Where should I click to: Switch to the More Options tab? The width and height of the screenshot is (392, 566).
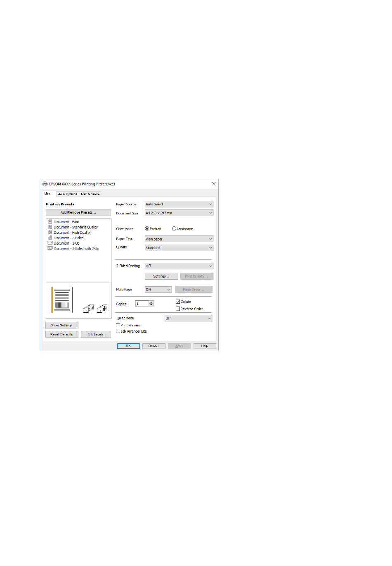pyautogui.click(x=67, y=194)
